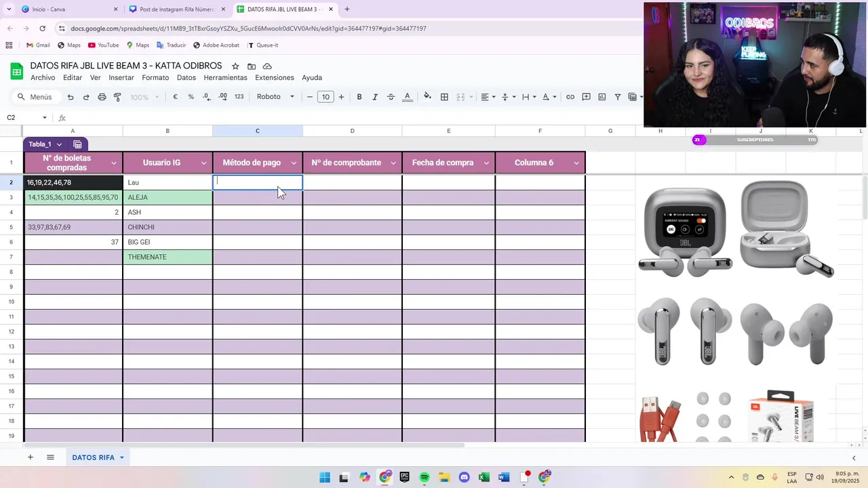Print the spreadsheet with printer icon
The width and height of the screenshot is (868, 488).
[102, 97]
